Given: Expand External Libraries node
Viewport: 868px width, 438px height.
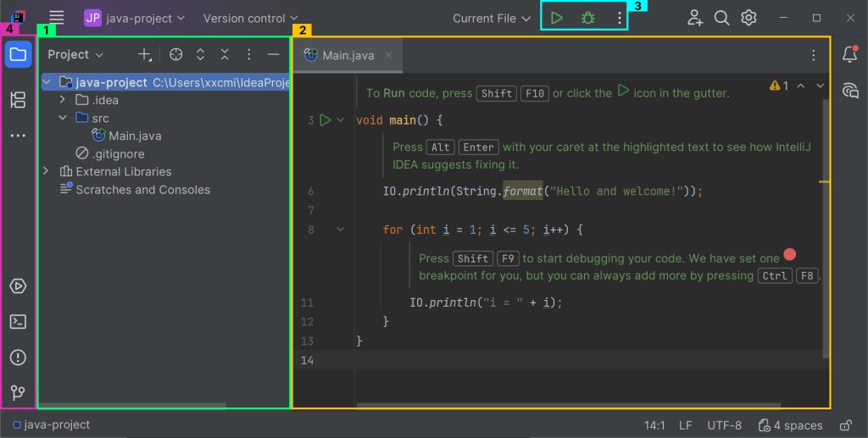Looking at the screenshot, I should click(x=47, y=171).
